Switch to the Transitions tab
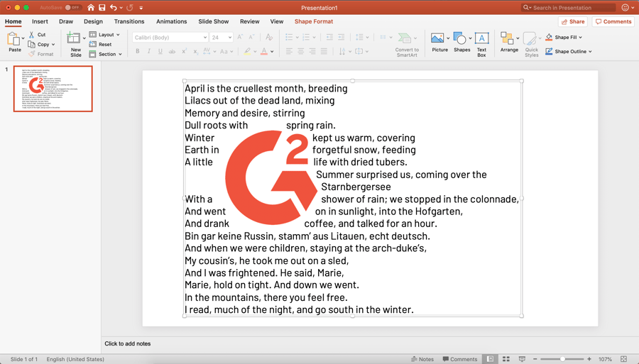Screen dimensions: 639x364 pos(129,21)
